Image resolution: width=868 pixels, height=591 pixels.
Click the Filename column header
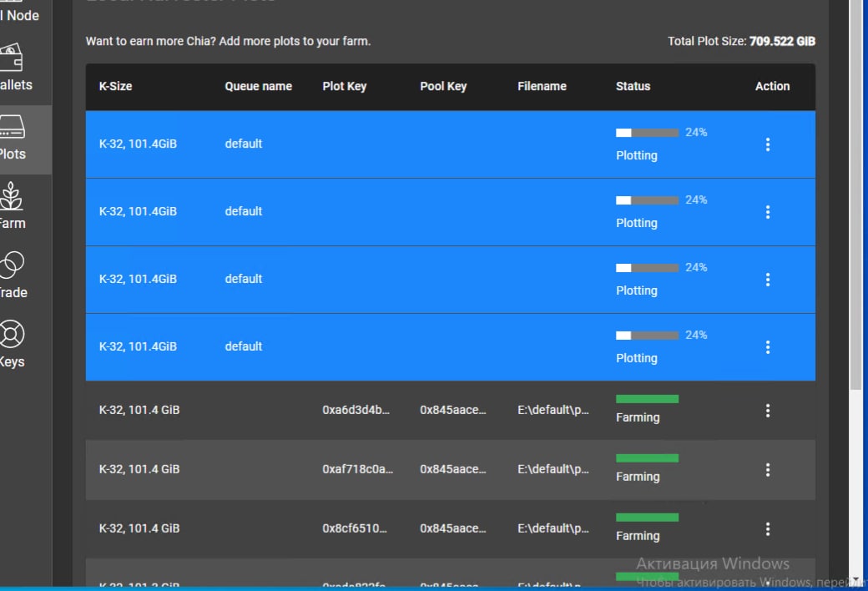coord(542,87)
